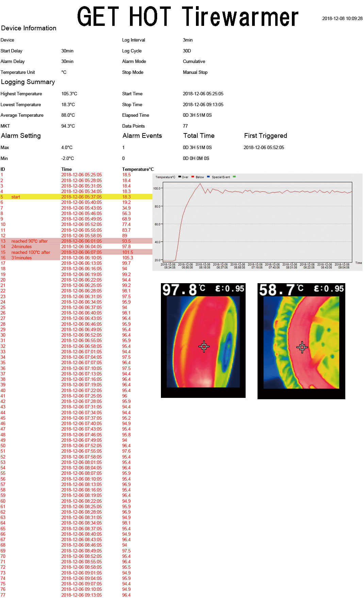Click the 'start' annotation in row 5

pos(16,197)
